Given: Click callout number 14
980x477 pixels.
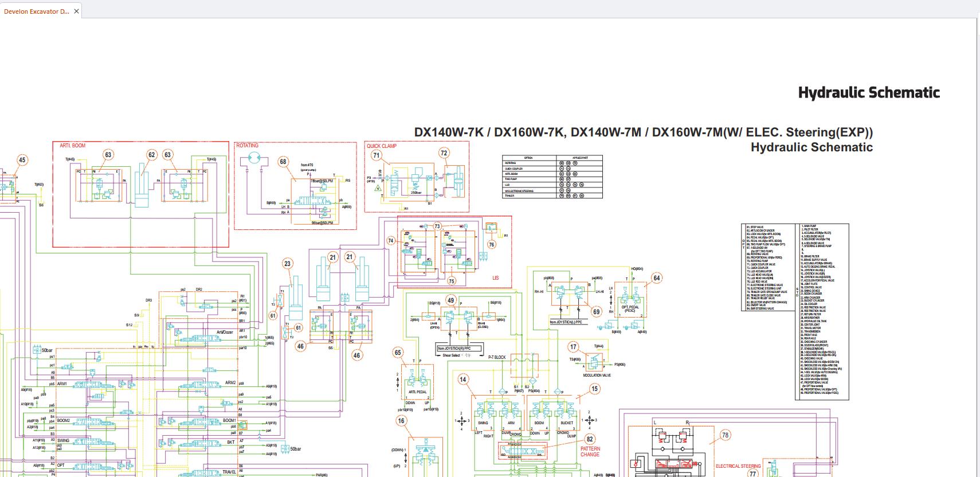Looking at the screenshot, I should pos(463,379).
